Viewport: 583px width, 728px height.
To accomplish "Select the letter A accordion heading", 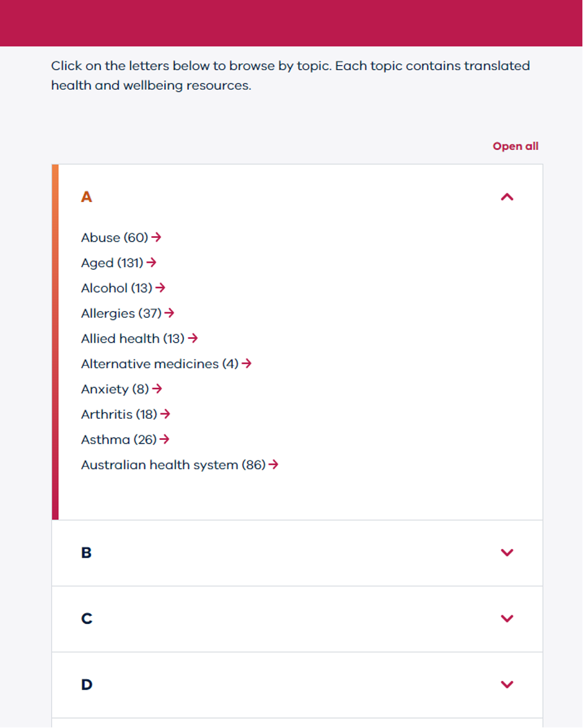I will point(87,197).
